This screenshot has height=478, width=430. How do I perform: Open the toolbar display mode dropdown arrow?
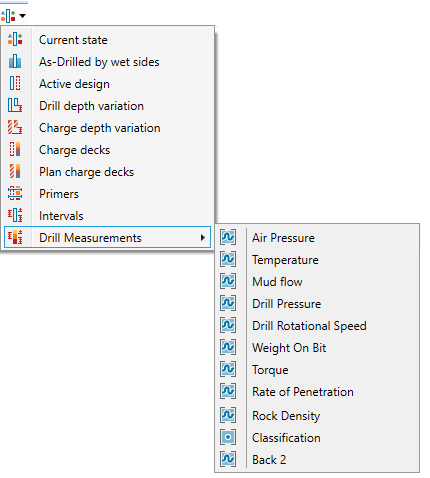(22, 16)
